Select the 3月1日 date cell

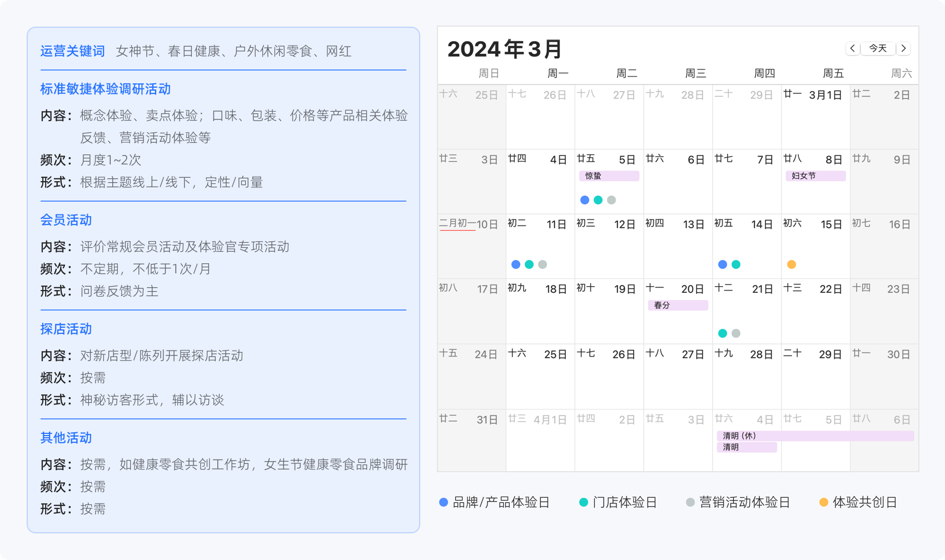[815, 117]
